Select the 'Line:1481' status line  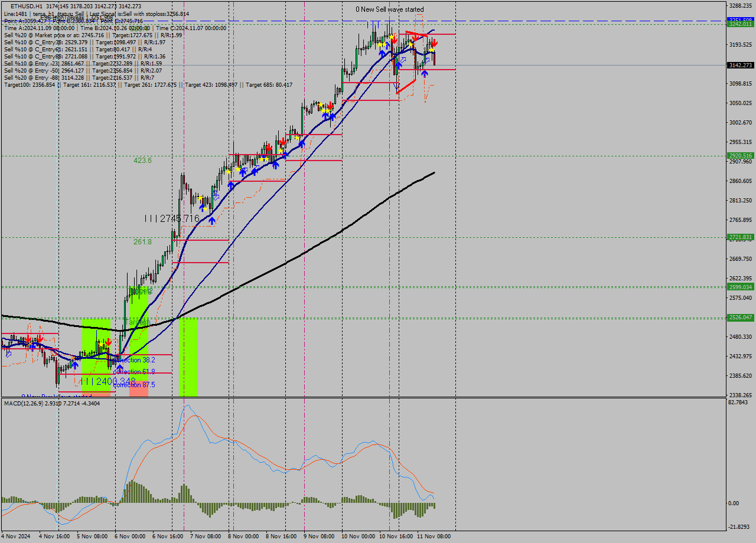96,14
